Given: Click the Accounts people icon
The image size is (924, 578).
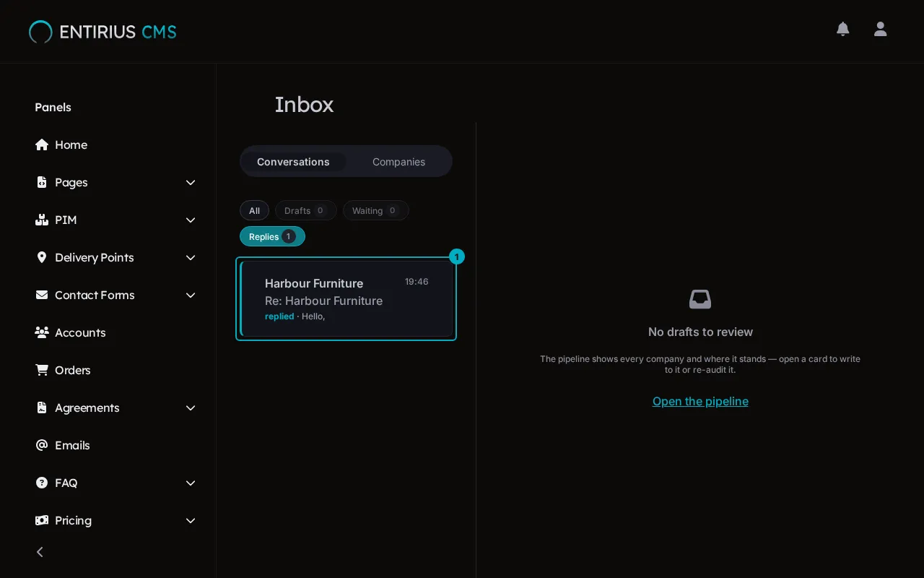Looking at the screenshot, I should 42,332.
